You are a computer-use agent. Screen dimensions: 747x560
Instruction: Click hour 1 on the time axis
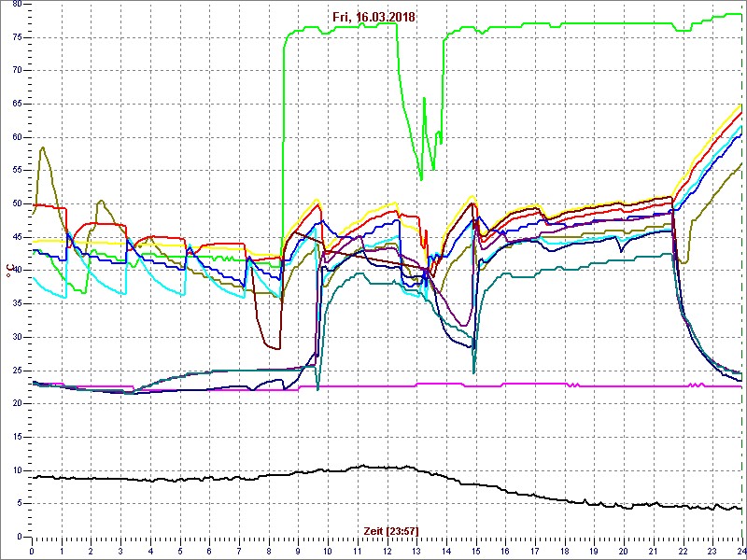(62, 549)
